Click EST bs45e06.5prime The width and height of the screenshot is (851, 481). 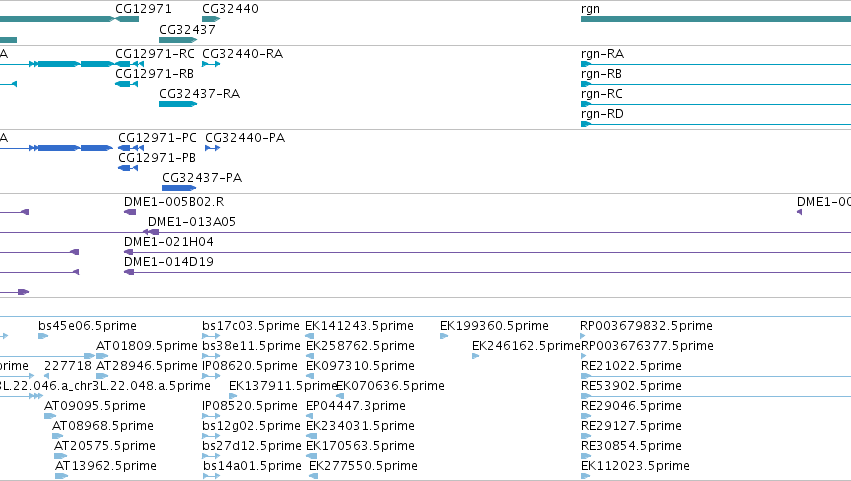coord(87,326)
